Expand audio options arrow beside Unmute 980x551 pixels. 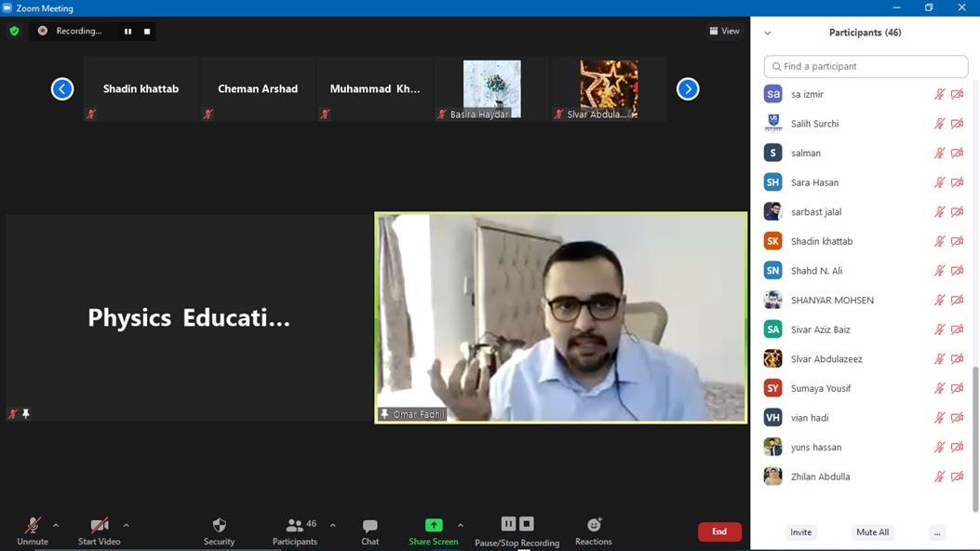(x=56, y=525)
